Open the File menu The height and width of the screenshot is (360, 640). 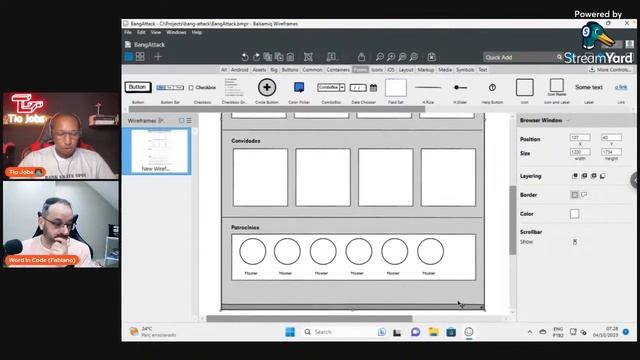128,32
